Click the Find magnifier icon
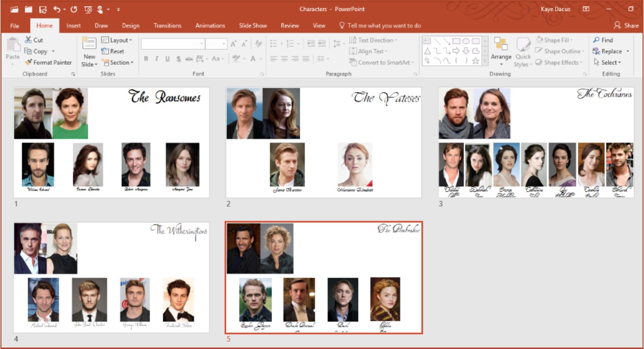 pos(596,40)
